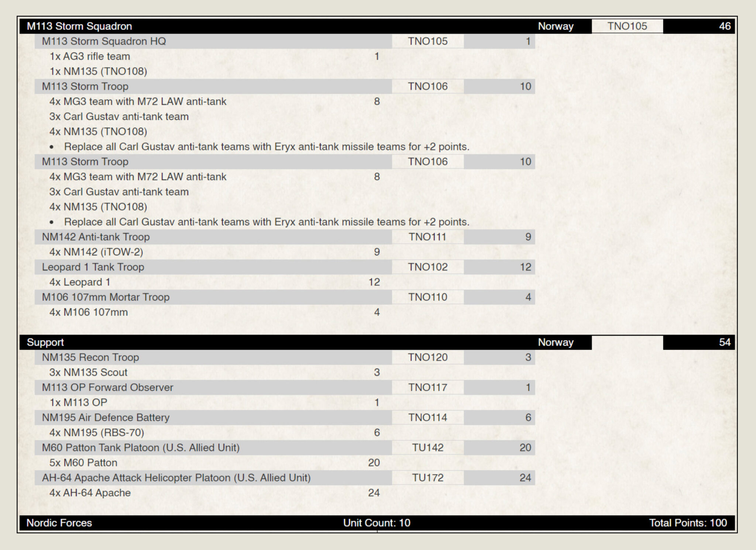This screenshot has height=550, width=756.
Task: Click the TU172 code cell
Action: coord(427,478)
